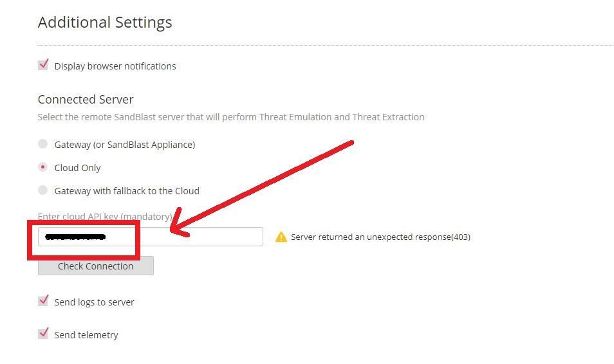Focus the cloud API key input field
This screenshot has width=614, height=364.
[151, 237]
